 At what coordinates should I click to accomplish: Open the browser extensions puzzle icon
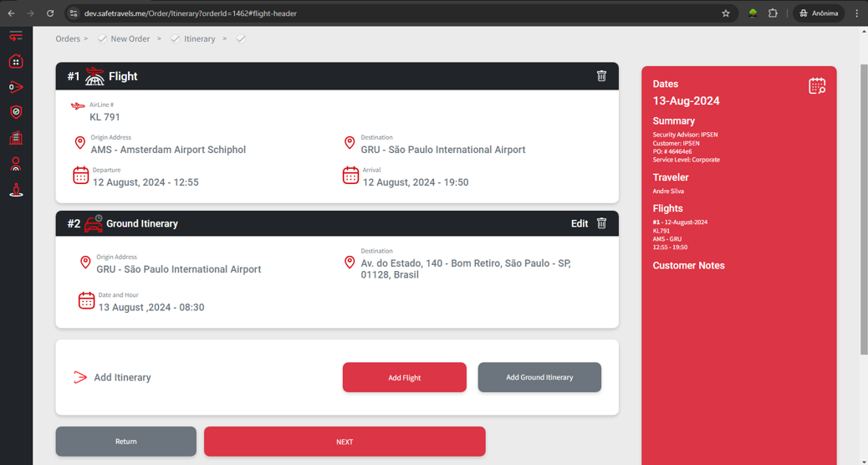773,13
